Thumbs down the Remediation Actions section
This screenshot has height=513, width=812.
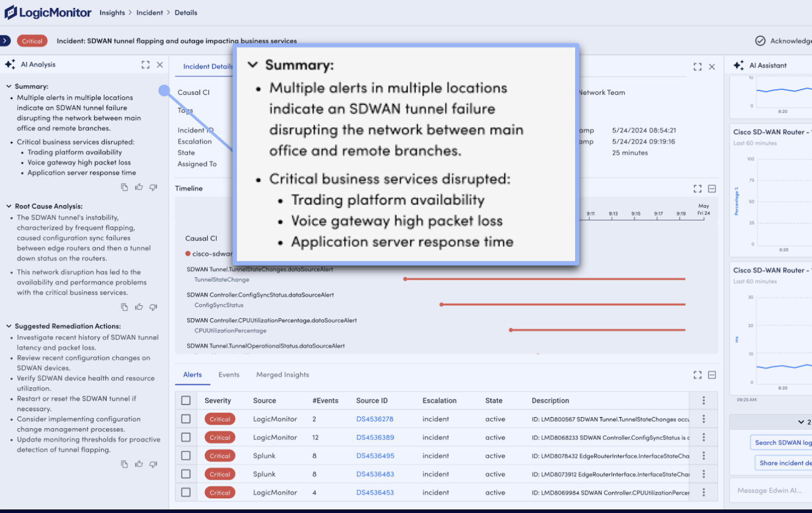[x=153, y=464]
